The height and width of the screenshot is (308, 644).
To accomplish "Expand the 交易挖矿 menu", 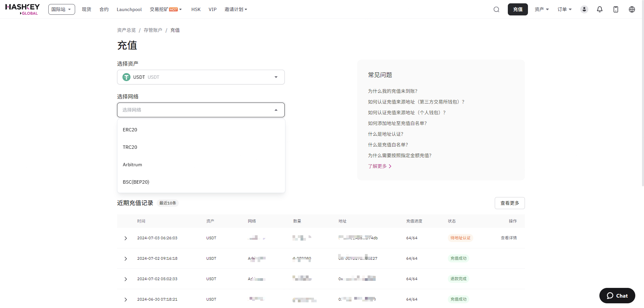I will pos(166,9).
